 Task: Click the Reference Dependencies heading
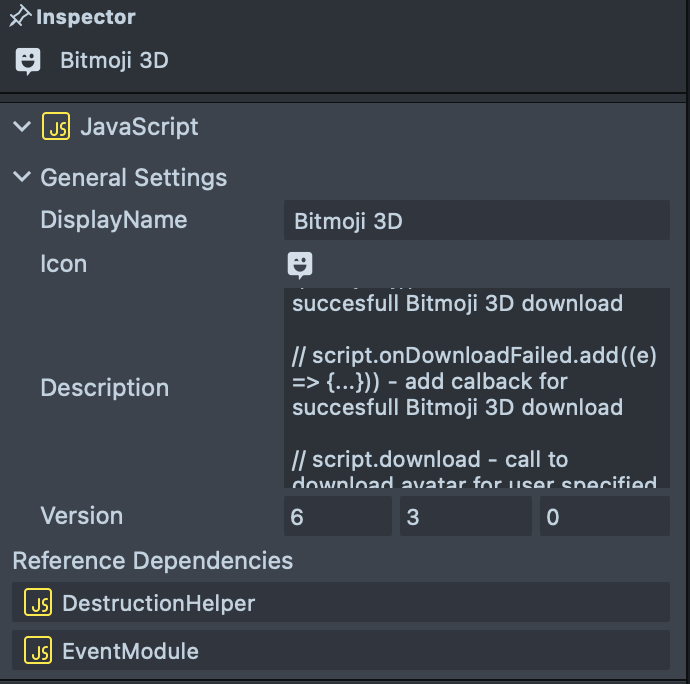(x=152, y=561)
